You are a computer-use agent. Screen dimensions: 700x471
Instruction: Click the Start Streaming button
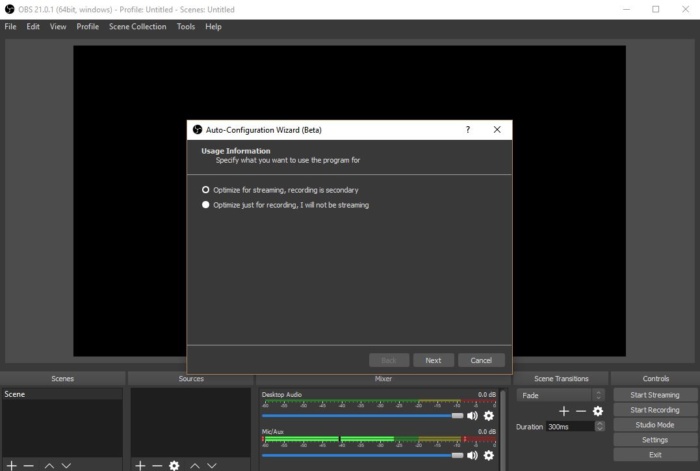[x=655, y=395]
